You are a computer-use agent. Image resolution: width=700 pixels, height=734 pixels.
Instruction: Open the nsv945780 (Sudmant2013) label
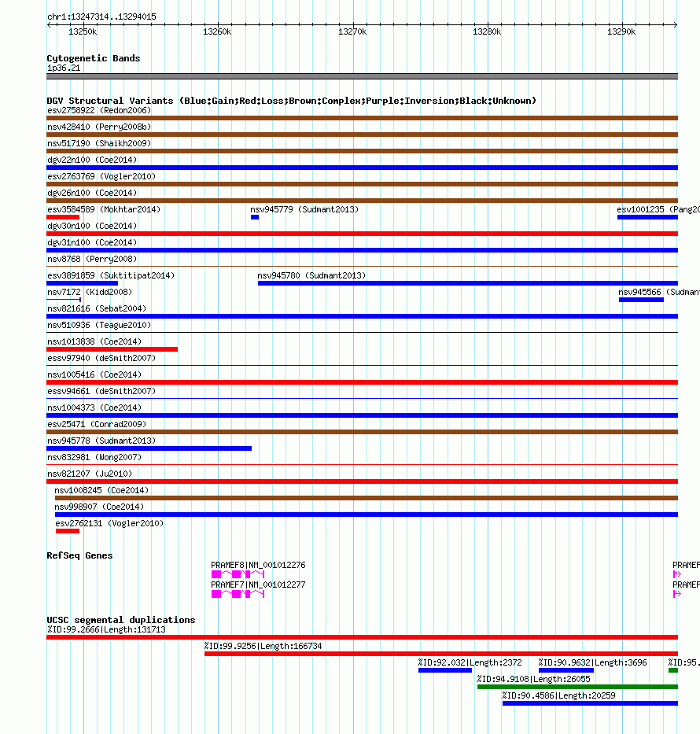pyautogui.click(x=311, y=275)
